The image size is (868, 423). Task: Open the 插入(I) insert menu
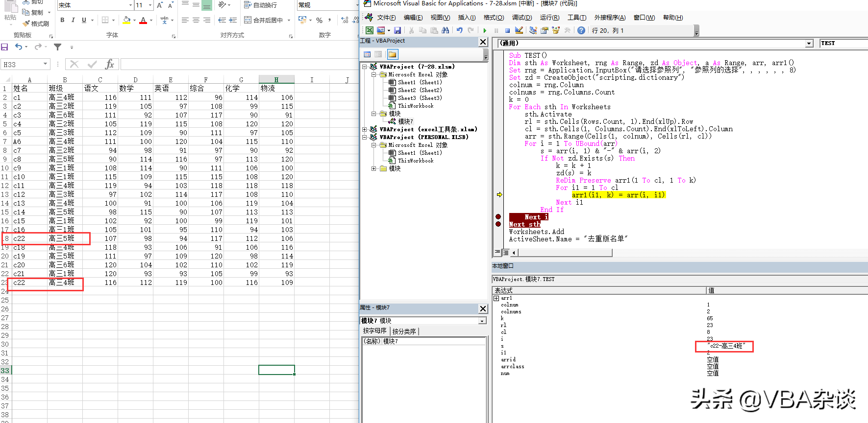467,18
